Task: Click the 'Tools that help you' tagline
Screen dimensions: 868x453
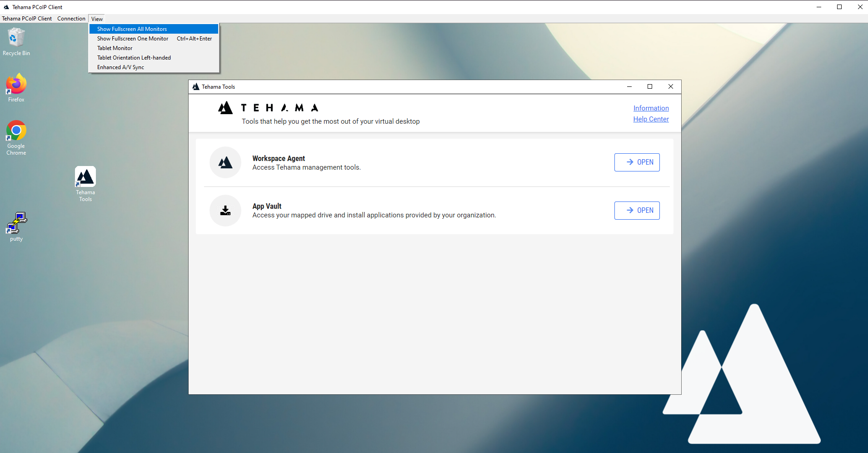Action: click(331, 121)
